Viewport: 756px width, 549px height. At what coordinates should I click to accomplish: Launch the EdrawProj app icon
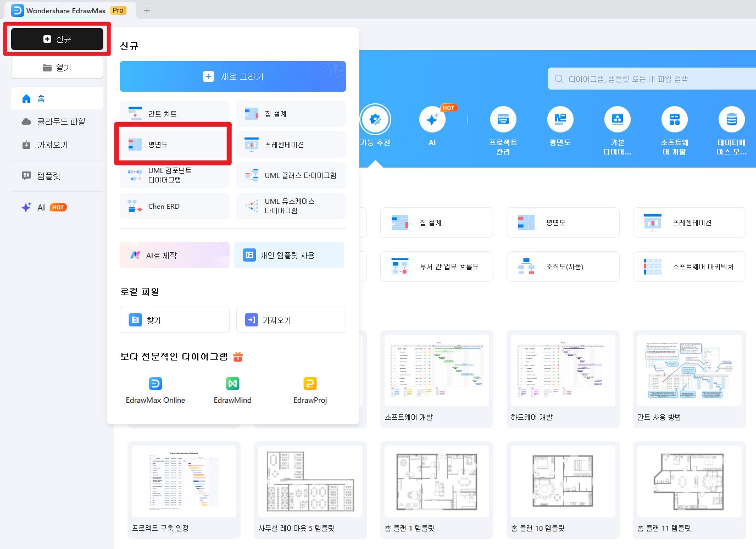point(310,384)
